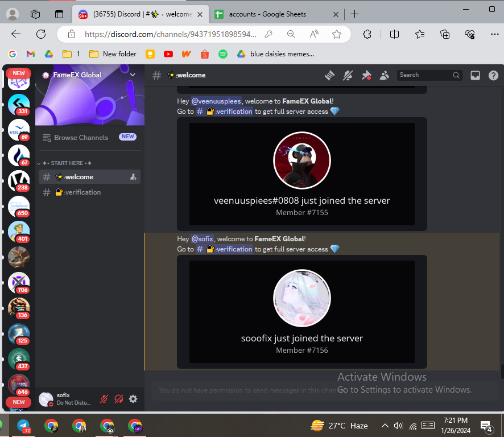Show the member list panel

pos(384,75)
